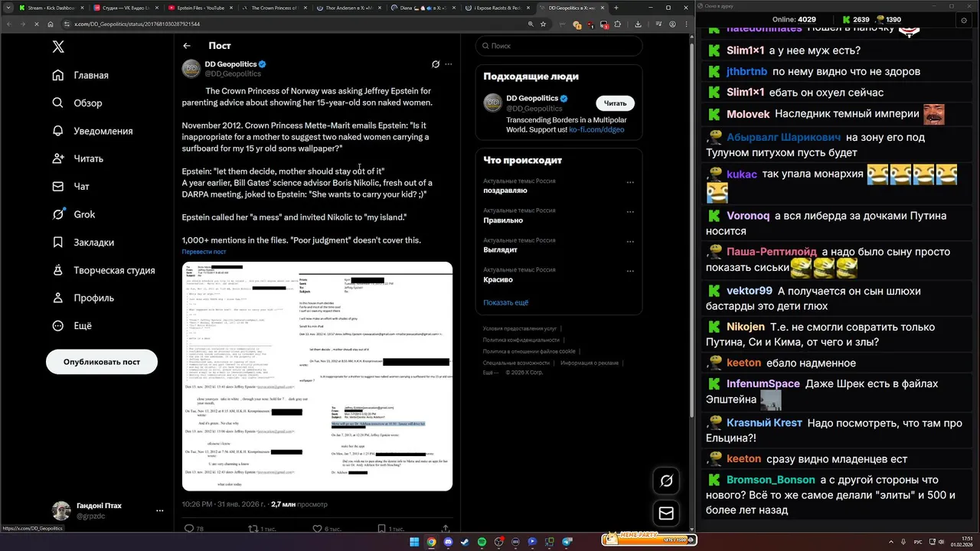Open the trend options beside Выглядит

(x=630, y=242)
